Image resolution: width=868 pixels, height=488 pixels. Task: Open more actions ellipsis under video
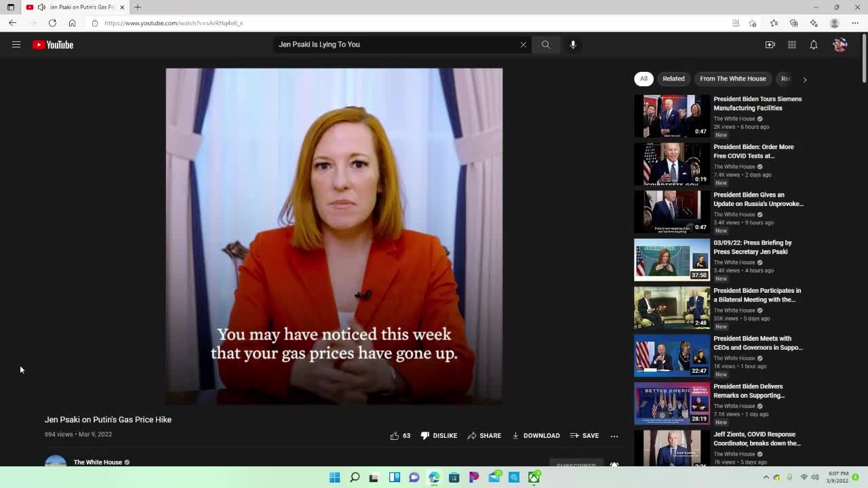click(614, 436)
